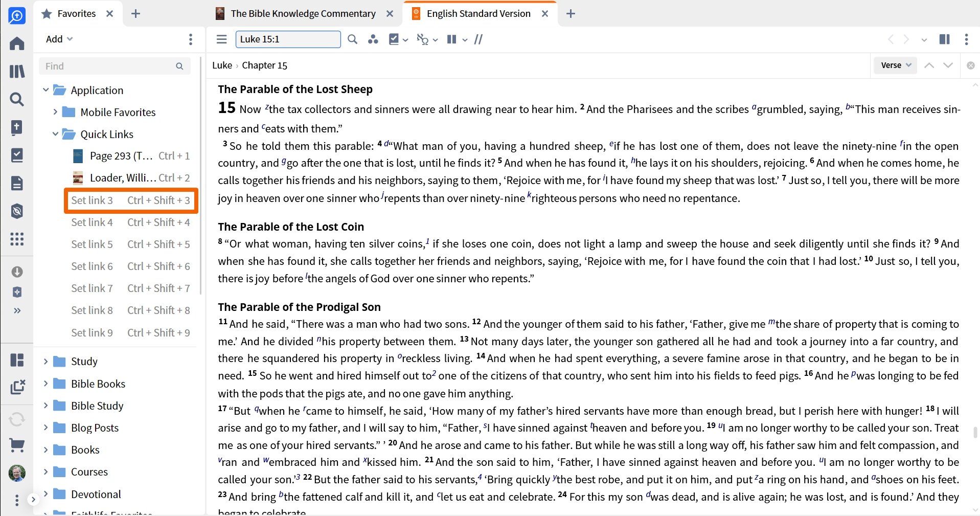
Task: Expand the Mobile Favorites folder
Action: 55,112
